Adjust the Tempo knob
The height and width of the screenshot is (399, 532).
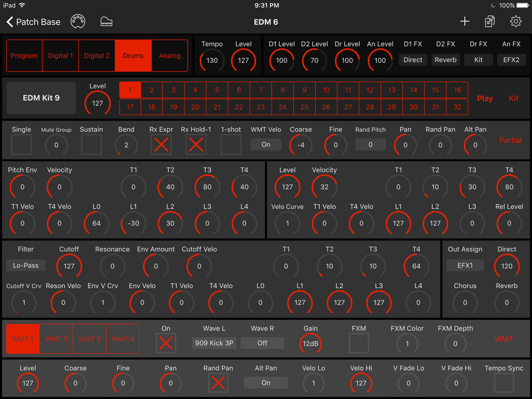tap(211, 61)
